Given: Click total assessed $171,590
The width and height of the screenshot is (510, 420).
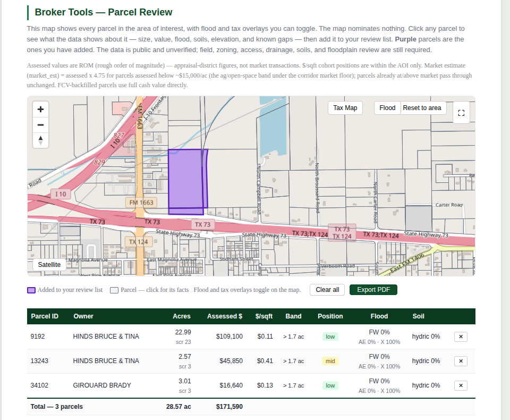Looking at the screenshot, I should tap(229, 406).
